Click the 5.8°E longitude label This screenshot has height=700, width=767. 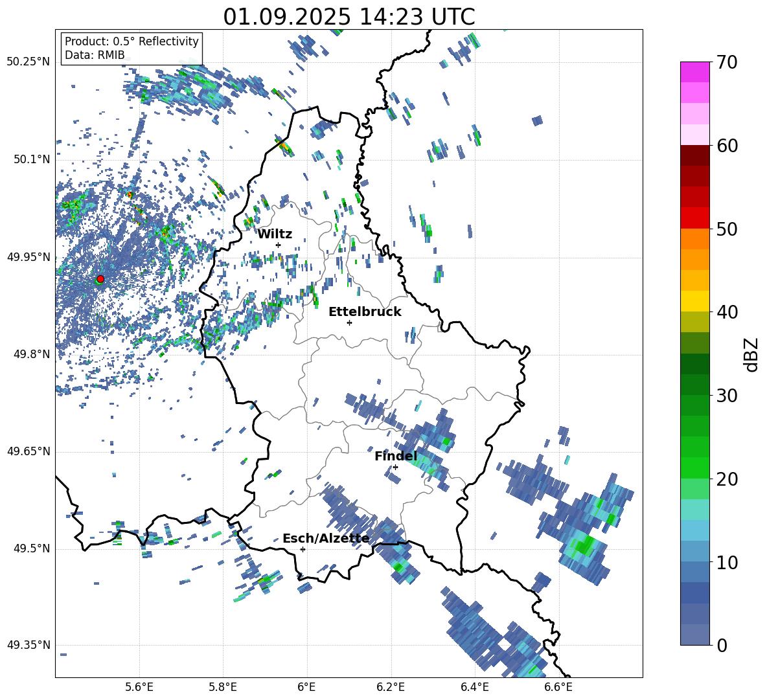coord(223,688)
